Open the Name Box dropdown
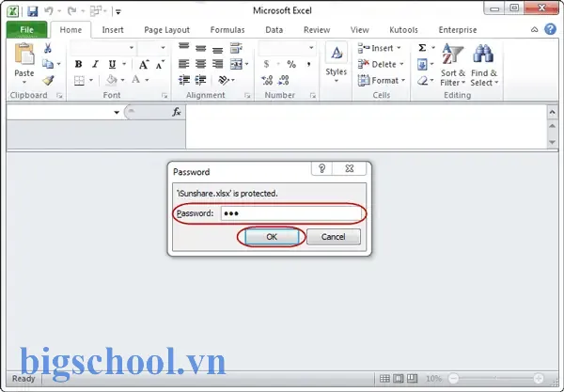 [x=117, y=112]
